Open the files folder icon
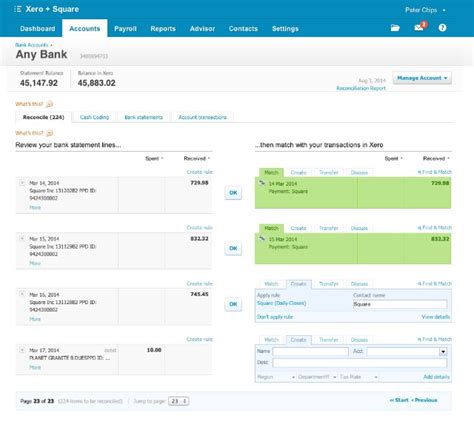474x424 pixels. point(395,28)
